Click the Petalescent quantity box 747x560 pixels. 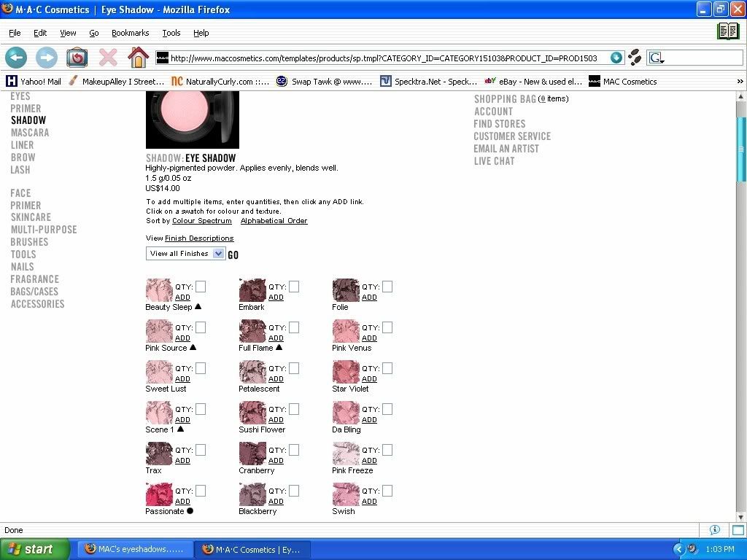tap(294, 368)
